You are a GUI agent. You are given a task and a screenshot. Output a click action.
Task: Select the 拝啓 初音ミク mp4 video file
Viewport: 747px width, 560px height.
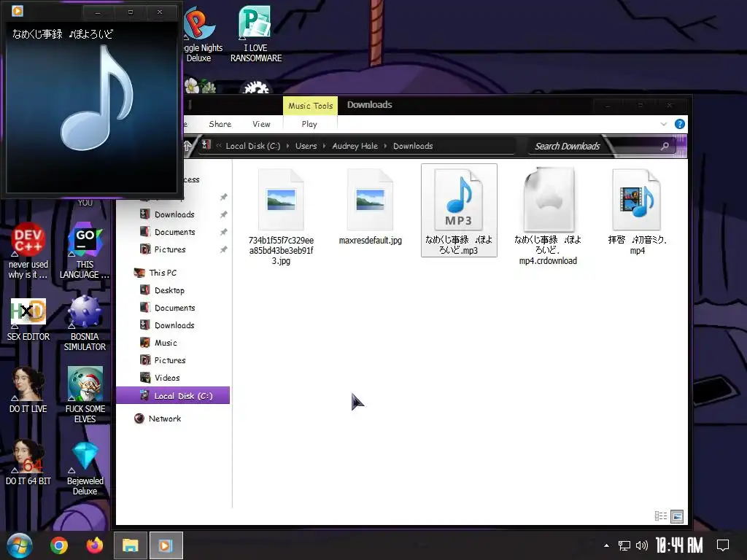[x=637, y=211]
